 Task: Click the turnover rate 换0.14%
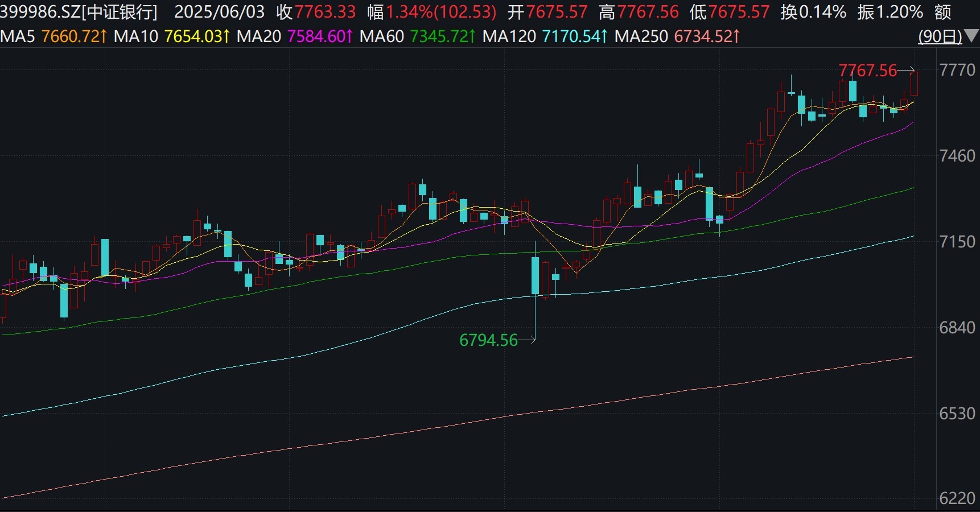pos(815,11)
